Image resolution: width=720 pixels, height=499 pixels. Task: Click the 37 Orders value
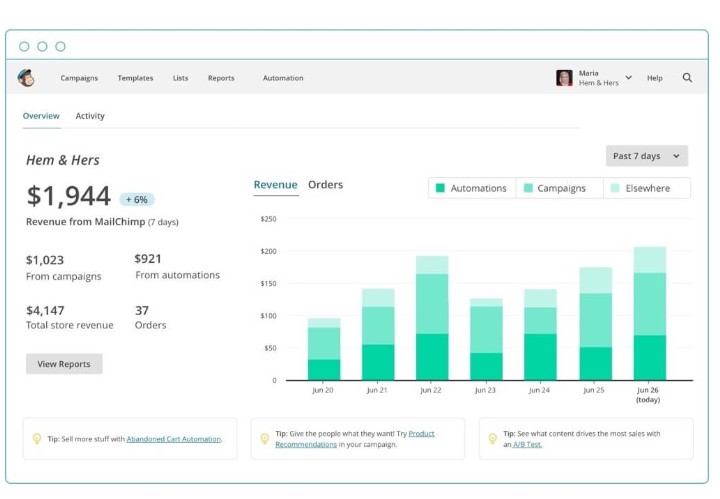[x=142, y=311]
